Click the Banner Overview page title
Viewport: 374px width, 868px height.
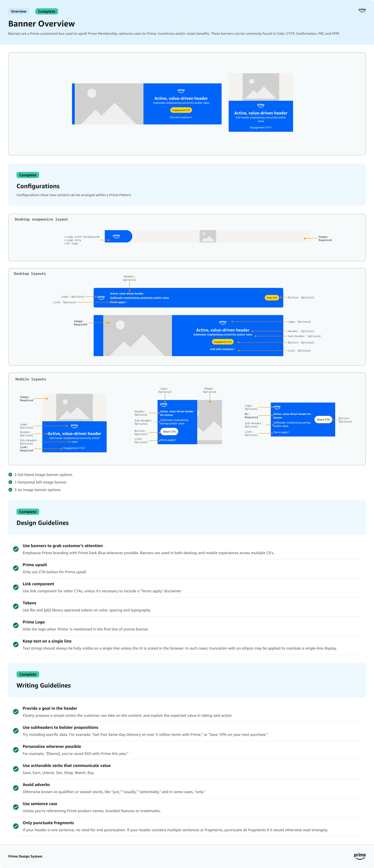[x=41, y=24]
